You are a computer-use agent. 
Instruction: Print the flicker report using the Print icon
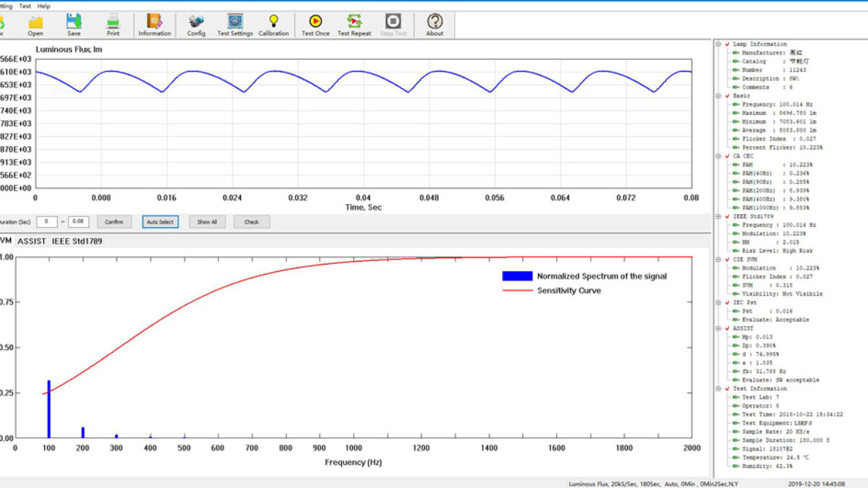(113, 25)
